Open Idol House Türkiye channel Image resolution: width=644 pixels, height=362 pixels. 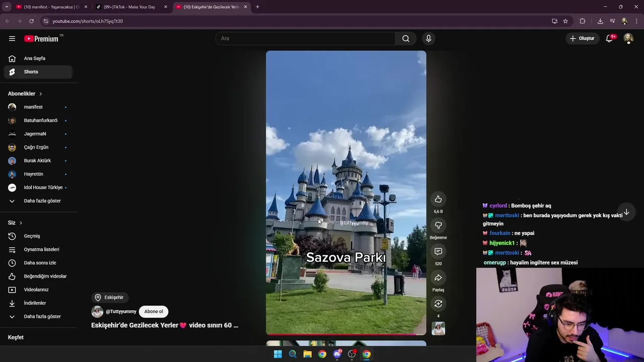point(38,188)
